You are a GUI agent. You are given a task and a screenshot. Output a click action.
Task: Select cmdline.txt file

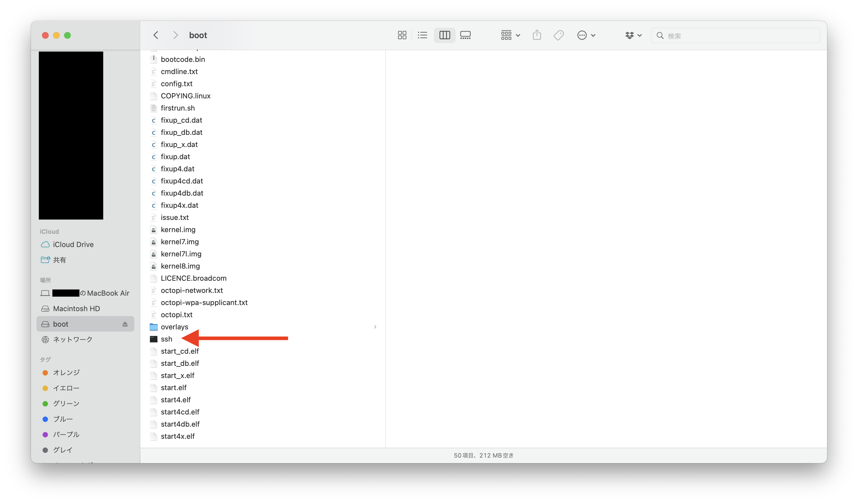(x=179, y=72)
